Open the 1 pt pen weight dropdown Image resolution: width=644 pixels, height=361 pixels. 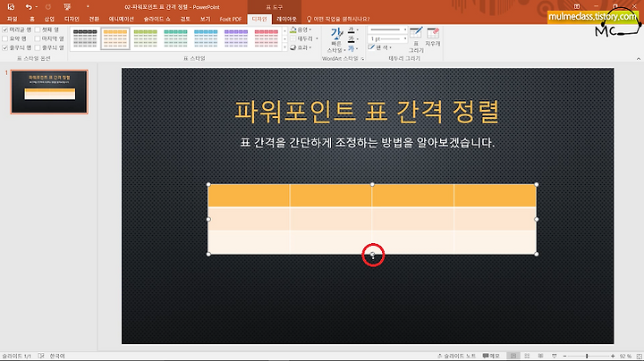(387, 39)
